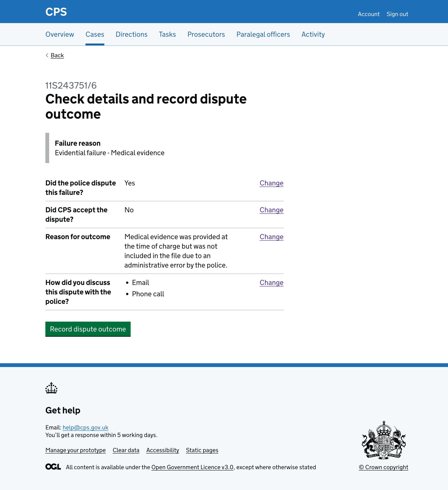Select the Overview navigation item
448x490 pixels.
60,34
